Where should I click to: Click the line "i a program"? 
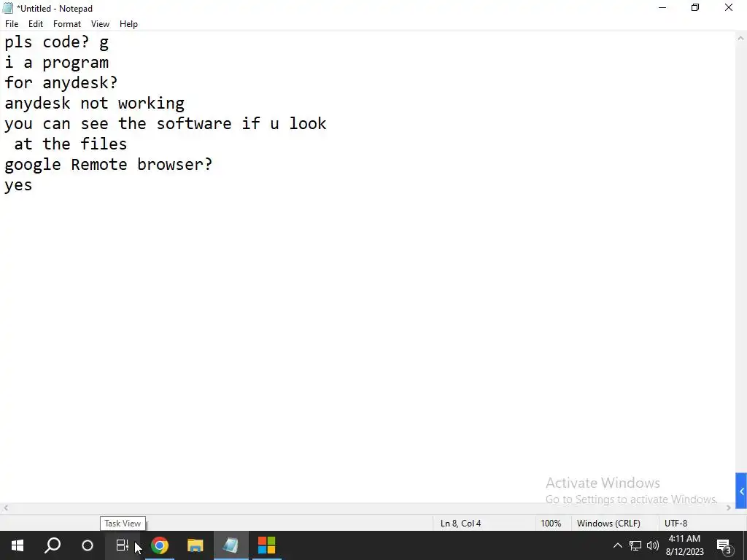click(57, 63)
